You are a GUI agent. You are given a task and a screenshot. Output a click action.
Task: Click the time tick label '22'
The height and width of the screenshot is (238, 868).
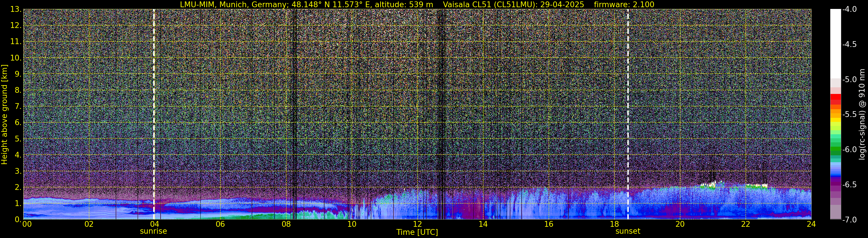pos(746,224)
